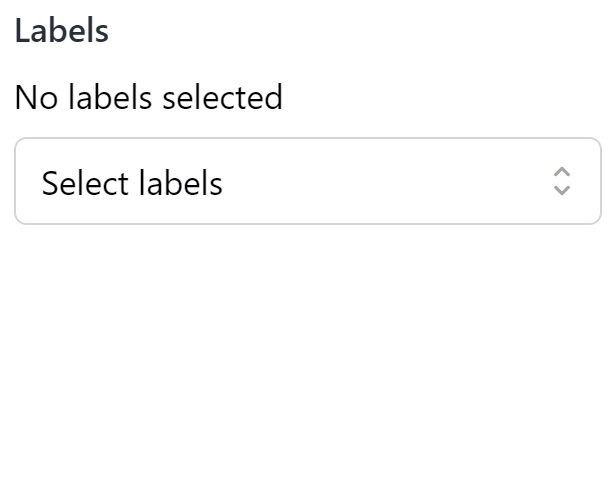Click the selector icon beside Select labels

point(562,181)
